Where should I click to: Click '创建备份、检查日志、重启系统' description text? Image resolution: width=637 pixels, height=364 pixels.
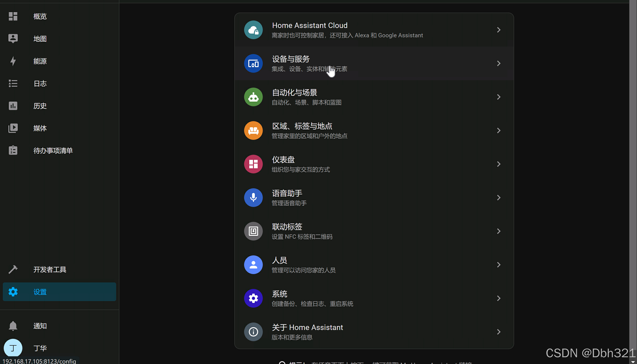click(x=312, y=304)
